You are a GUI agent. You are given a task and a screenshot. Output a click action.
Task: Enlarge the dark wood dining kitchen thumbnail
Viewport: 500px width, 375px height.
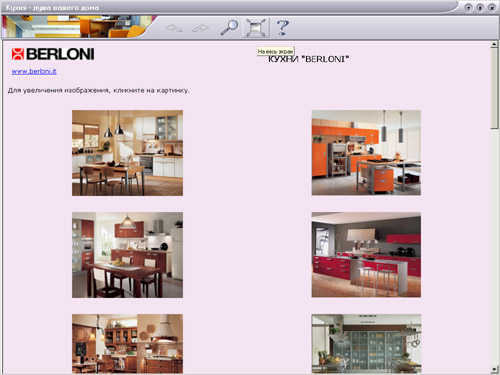(x=127, y=255)
